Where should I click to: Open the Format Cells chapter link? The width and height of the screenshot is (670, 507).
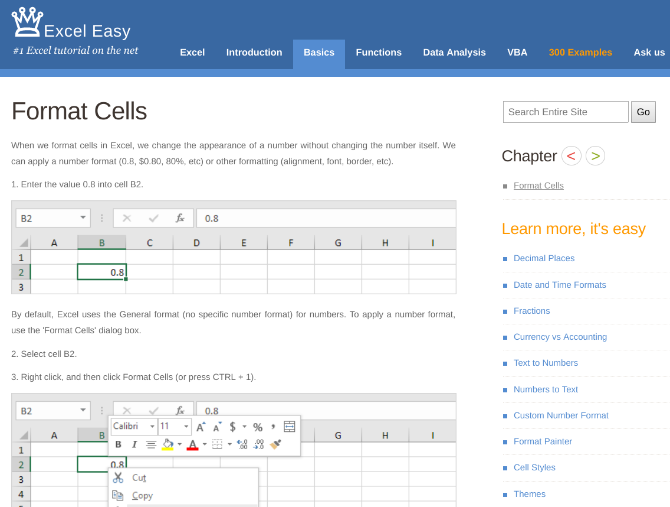pos(538,185)
